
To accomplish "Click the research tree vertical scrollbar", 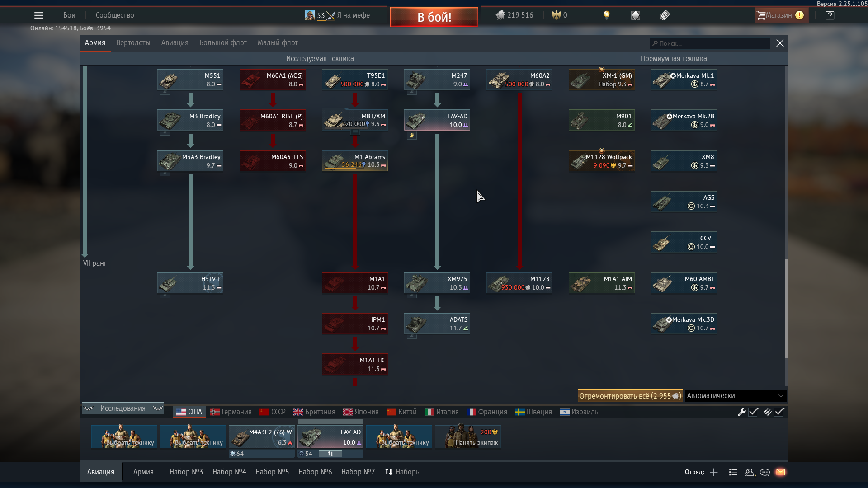I will [786, 309].
